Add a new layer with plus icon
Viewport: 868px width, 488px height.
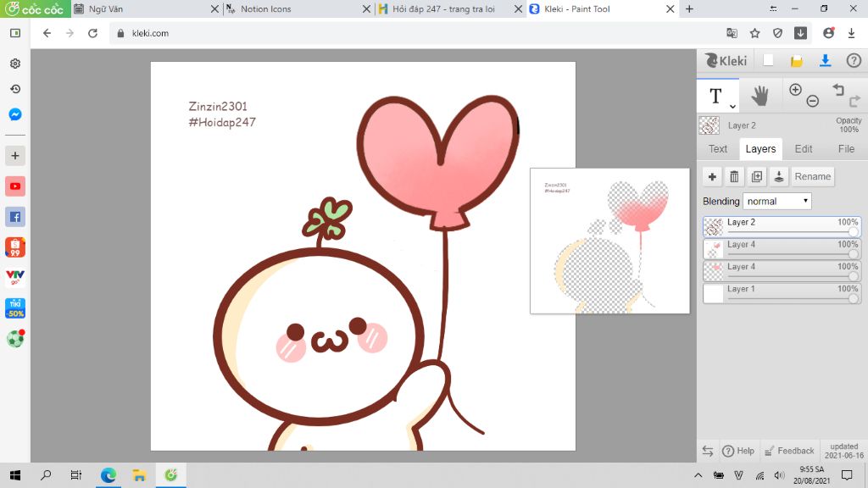pos(712,177)
